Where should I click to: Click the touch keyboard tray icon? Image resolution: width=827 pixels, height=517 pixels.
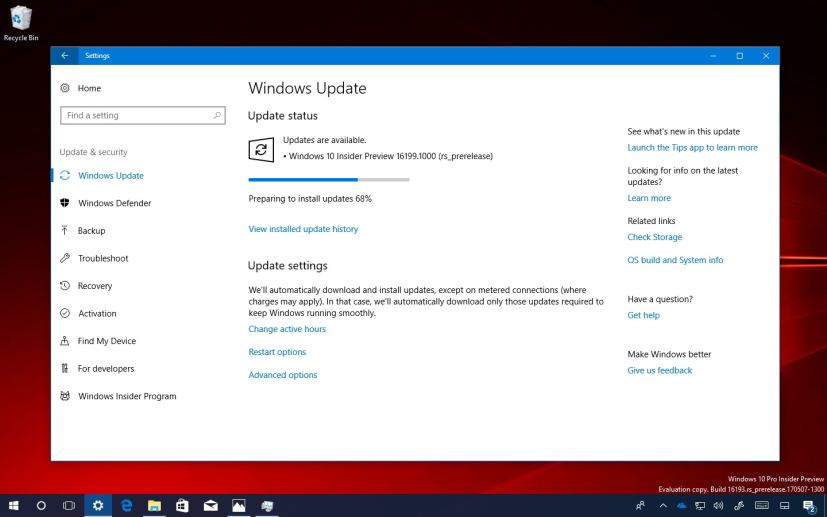point(762,506)
